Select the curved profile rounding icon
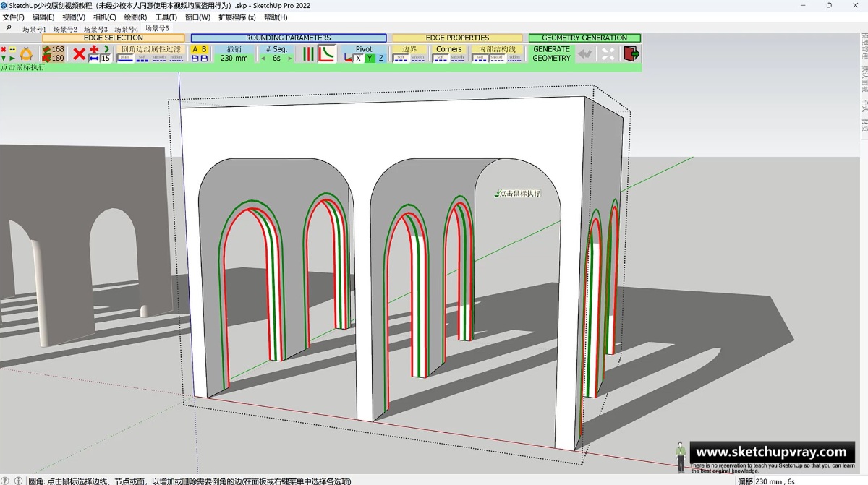This screenshot has height=485, width=868. tap(327, 54)
